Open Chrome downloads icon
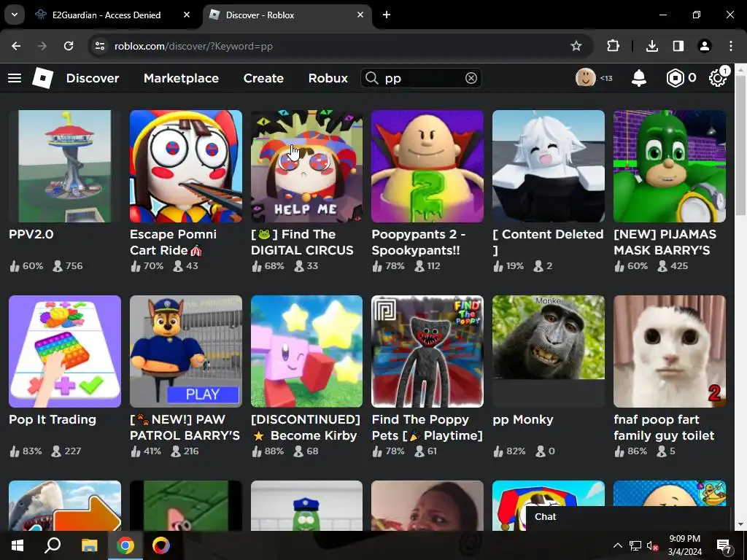 [651, 46]
